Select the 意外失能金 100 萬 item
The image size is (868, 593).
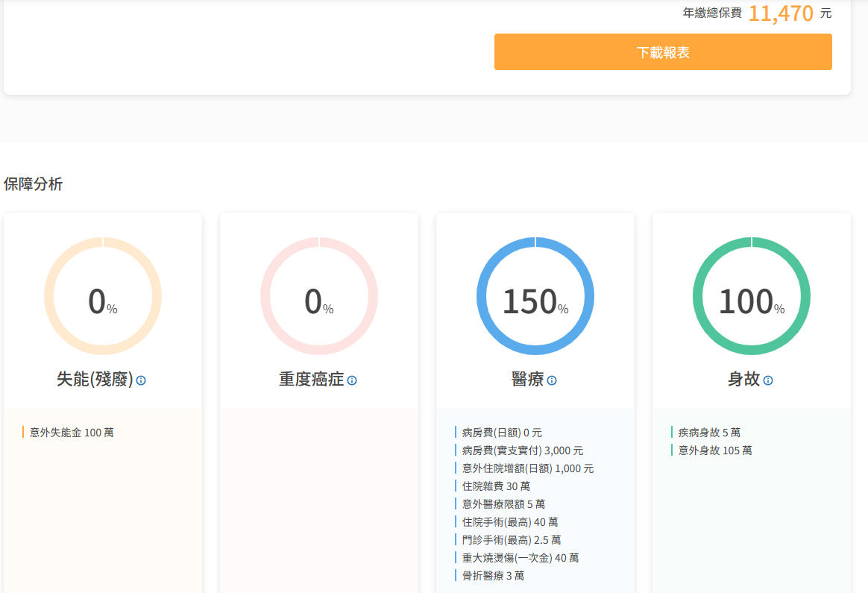click(x=72, y=433)
